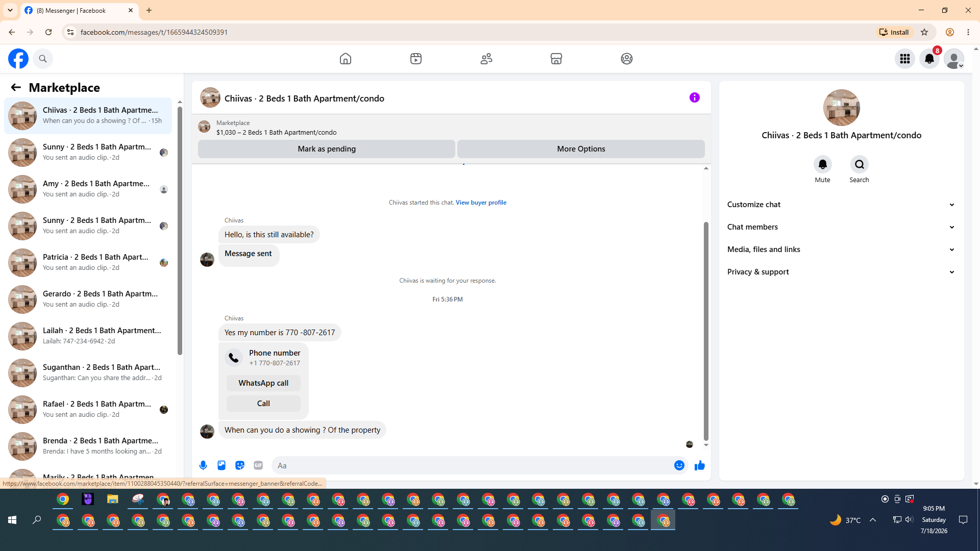
Task: Toggle conversation information panel
Action: [695, 97]
